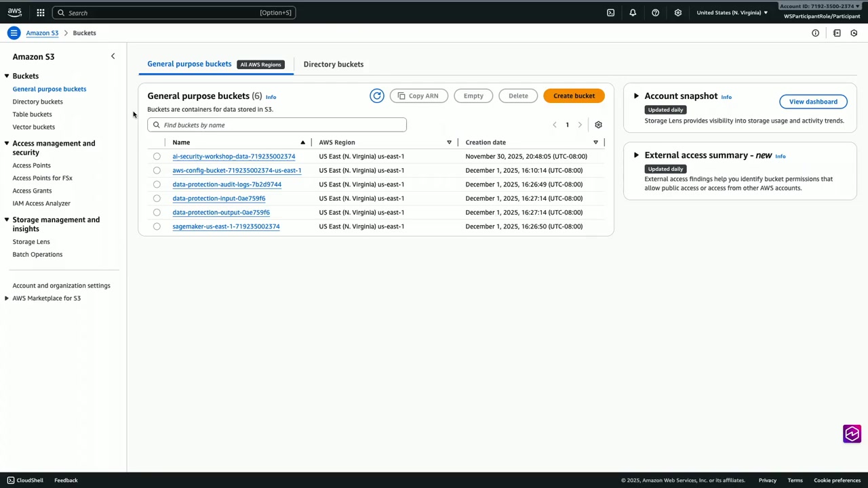Collapse the Amazon S3 sidebar
The width and height of the screenshot is (868, 488).
point(113,56)
